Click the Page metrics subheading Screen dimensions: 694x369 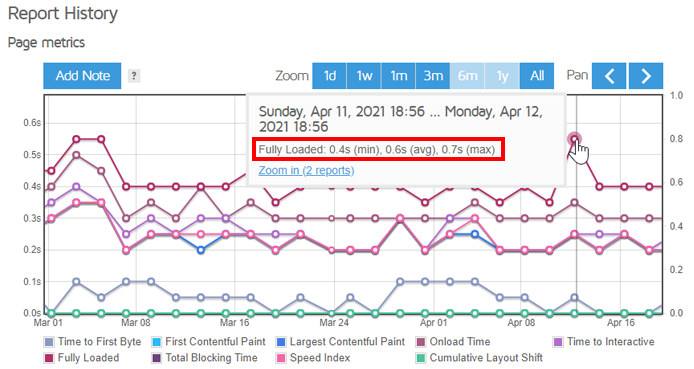point(46,43)
